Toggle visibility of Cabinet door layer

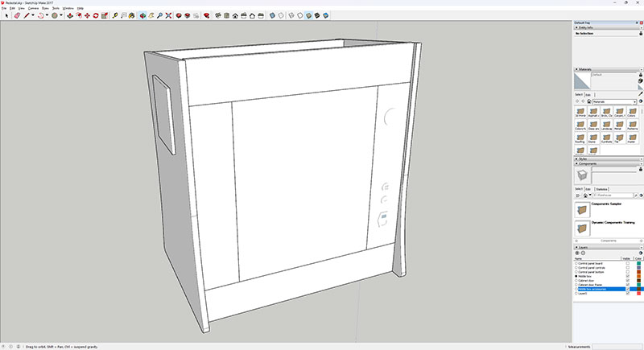(x=628, y=281)
